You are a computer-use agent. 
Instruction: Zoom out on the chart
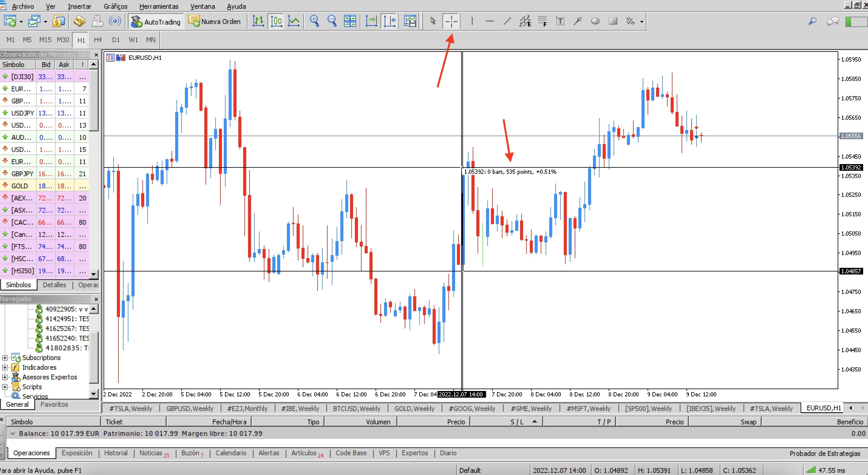pos(332,22)
